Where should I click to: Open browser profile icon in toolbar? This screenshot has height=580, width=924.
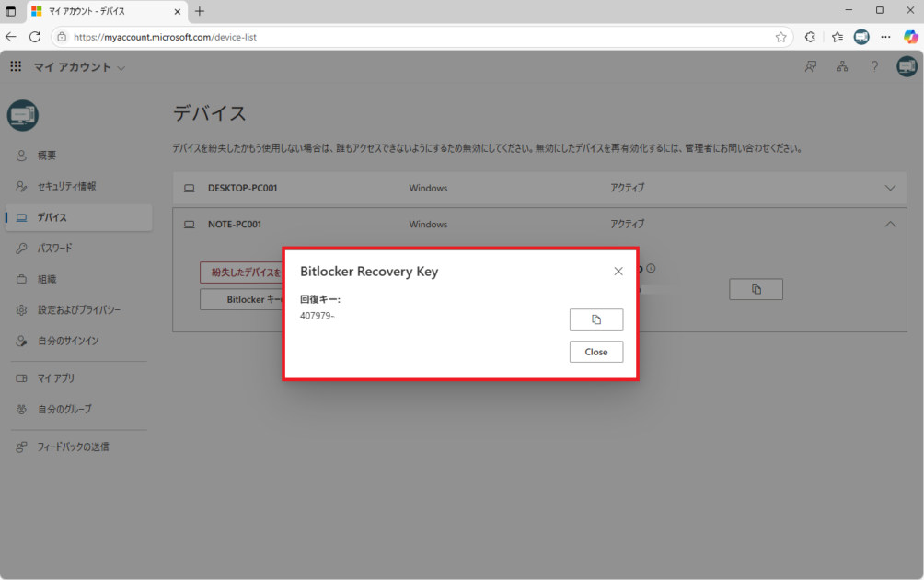point(861,37)
